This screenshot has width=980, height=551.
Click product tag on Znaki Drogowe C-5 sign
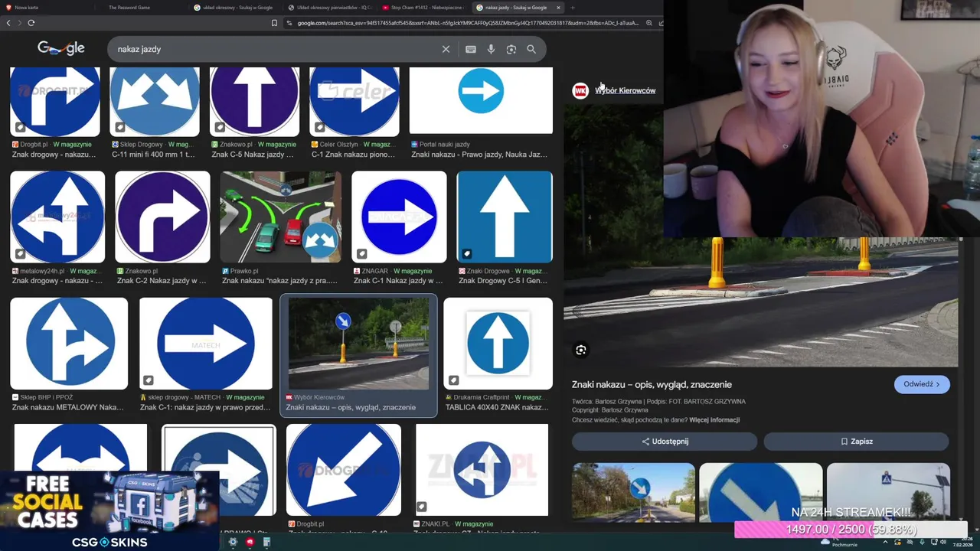click(x=466, y=253)
